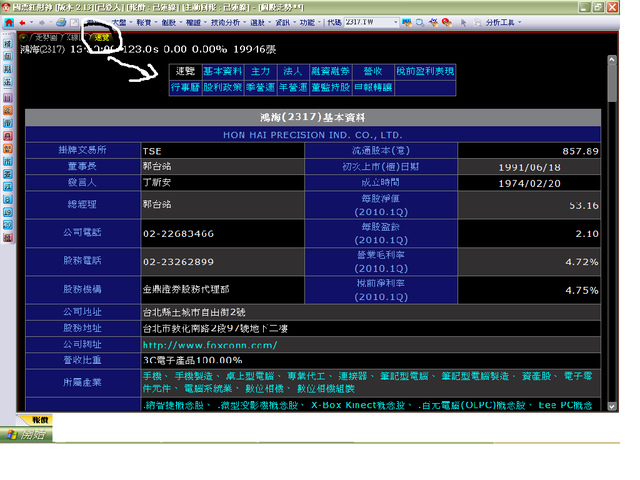Click the 857.89 share capital value
Viewport: 640px width, 480px height.
coord(580,151)
